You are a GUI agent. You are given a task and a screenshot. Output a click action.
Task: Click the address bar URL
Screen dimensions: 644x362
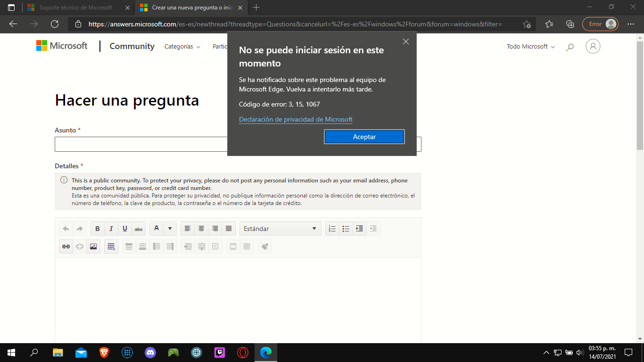(x=295, y=24)
